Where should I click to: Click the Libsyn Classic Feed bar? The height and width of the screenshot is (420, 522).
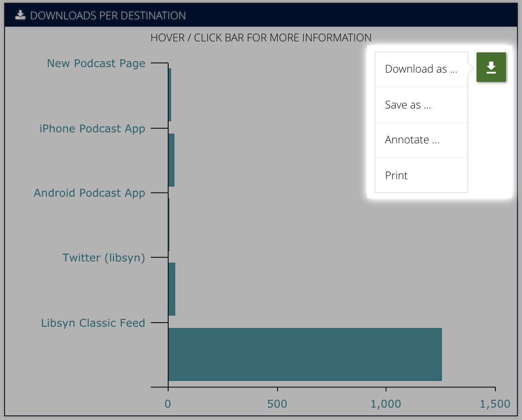(x=305, y=354)
